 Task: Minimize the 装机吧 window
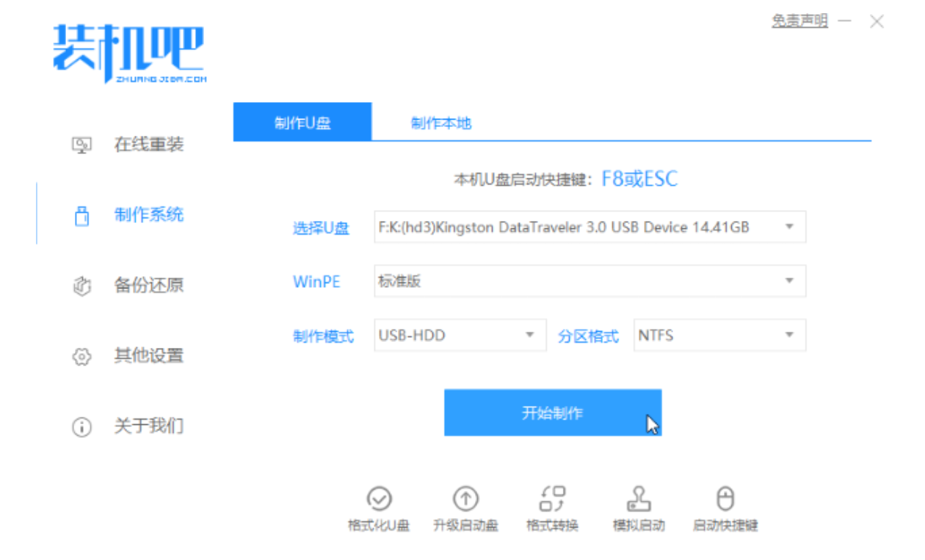coord(845,22)
